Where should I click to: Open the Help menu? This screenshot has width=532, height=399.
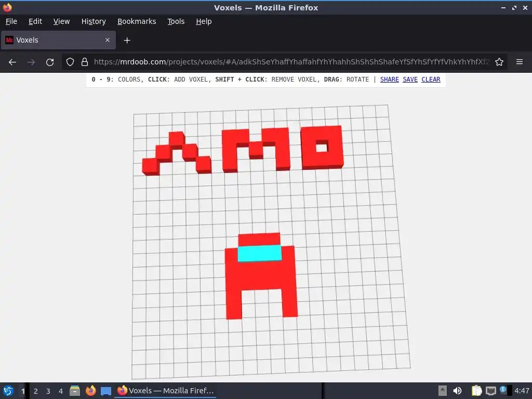tap(204, 21)
